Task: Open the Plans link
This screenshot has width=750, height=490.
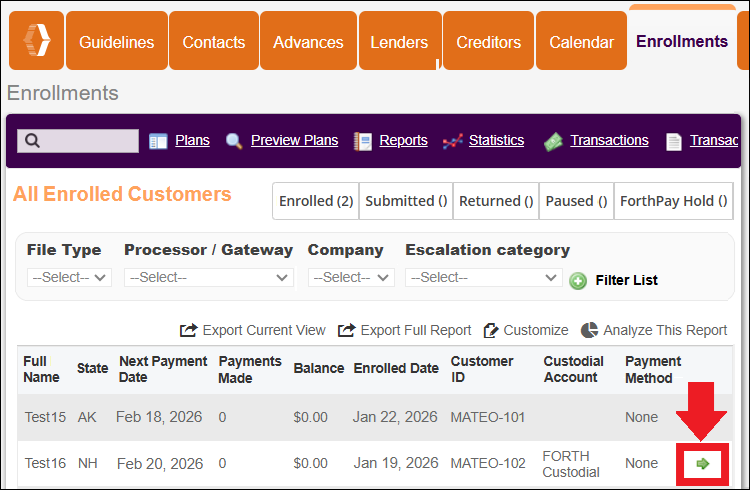Action: click(x=192, y=140)
